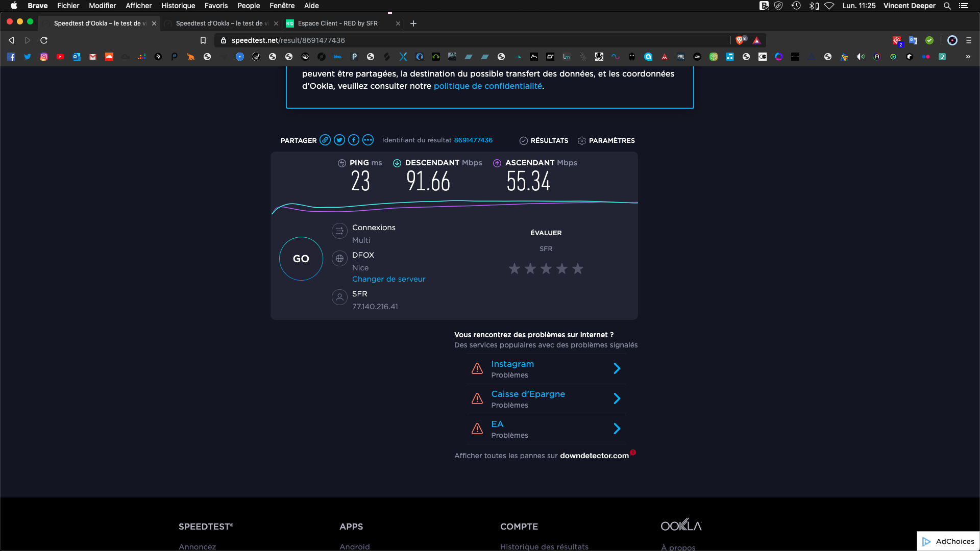Copy result link via share link icon
980x551 pixels.
tap(325, 140)
